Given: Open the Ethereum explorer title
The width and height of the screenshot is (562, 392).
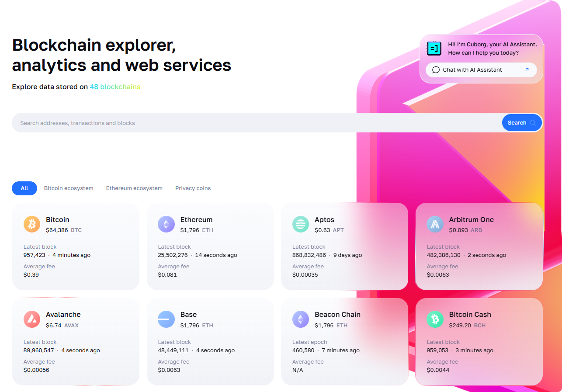Looking at the screenshot, I should (196, 220).
